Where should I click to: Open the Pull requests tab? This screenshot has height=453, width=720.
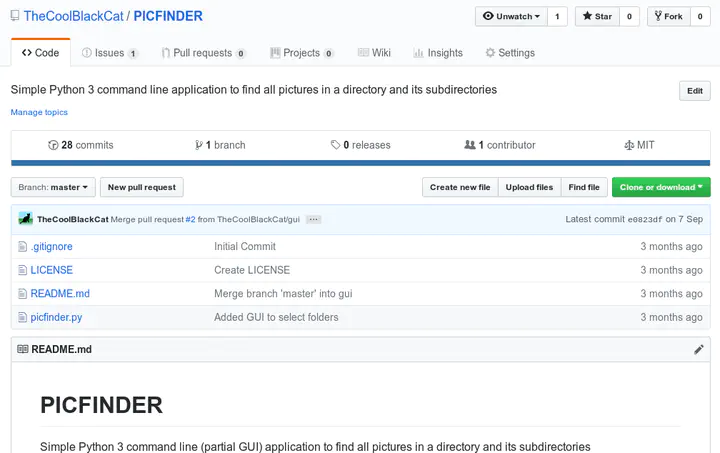coord(203,53)
